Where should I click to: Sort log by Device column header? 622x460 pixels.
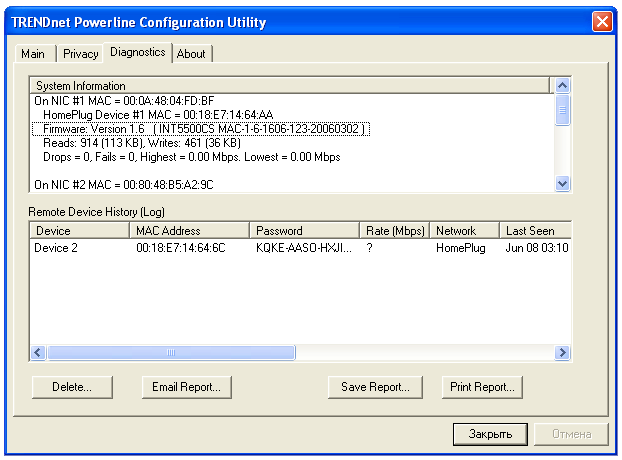[x=79, y=231]
